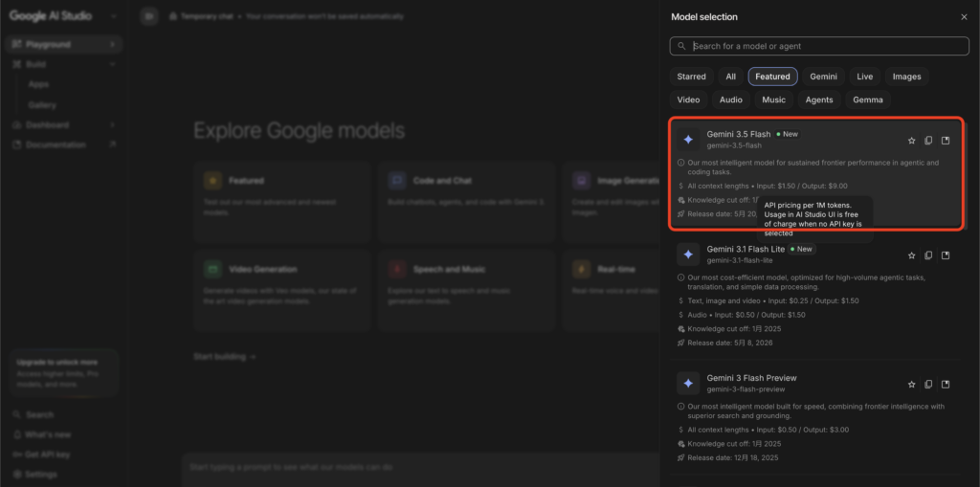Click the Featured card star icon
Screen dimensions: 980x487
coord(213,181)
